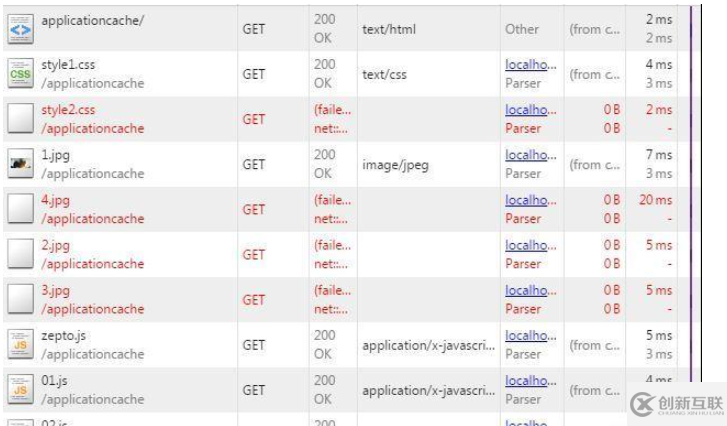This screenshot has height=426, width=727.
Task: Open the localhost initiator link for style1.css
Action: tap(530, 65)
